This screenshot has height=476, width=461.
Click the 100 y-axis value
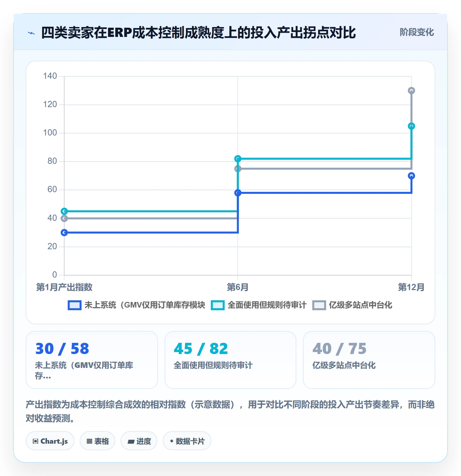tap(50, 133)
